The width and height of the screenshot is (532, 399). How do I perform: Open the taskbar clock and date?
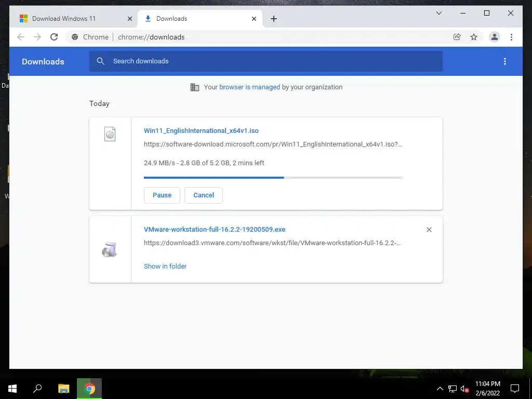pos(487,389)
